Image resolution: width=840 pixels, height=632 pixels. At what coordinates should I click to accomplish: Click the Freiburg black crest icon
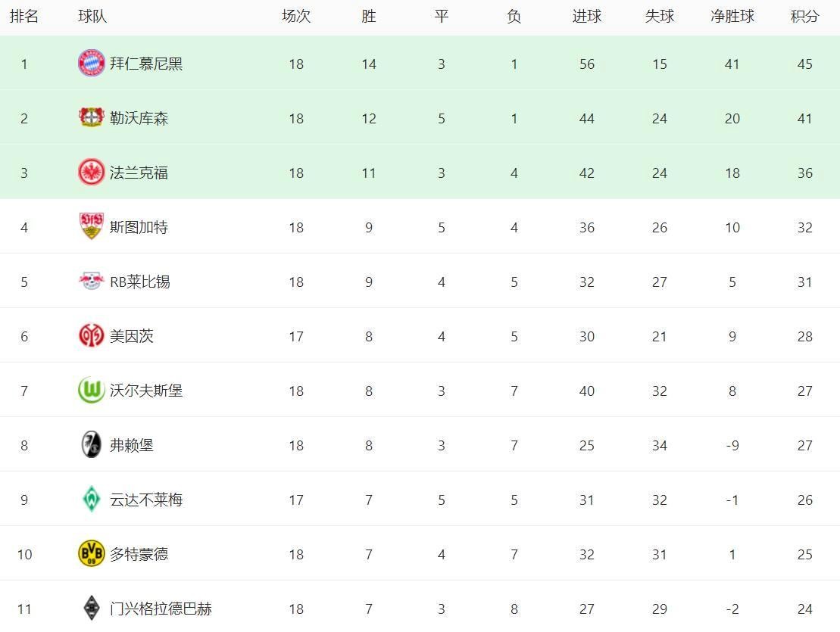click(x=91, y=445)
